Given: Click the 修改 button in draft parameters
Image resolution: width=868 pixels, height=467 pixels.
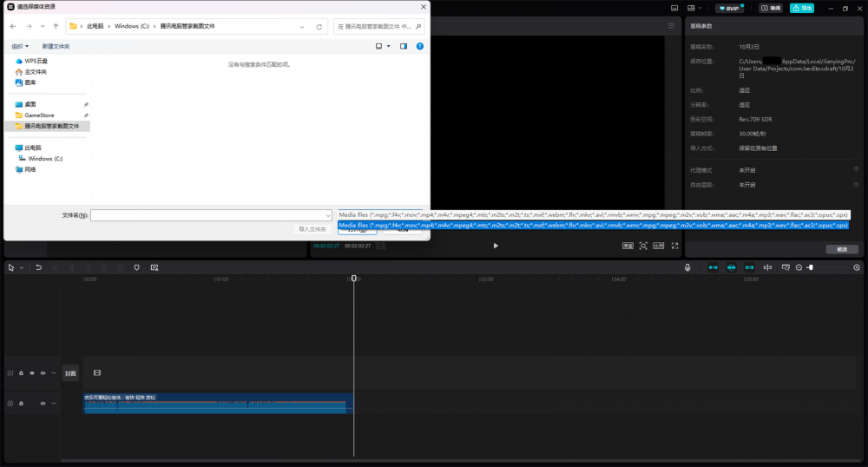Looking at the screenshot, I should (842, 249).
